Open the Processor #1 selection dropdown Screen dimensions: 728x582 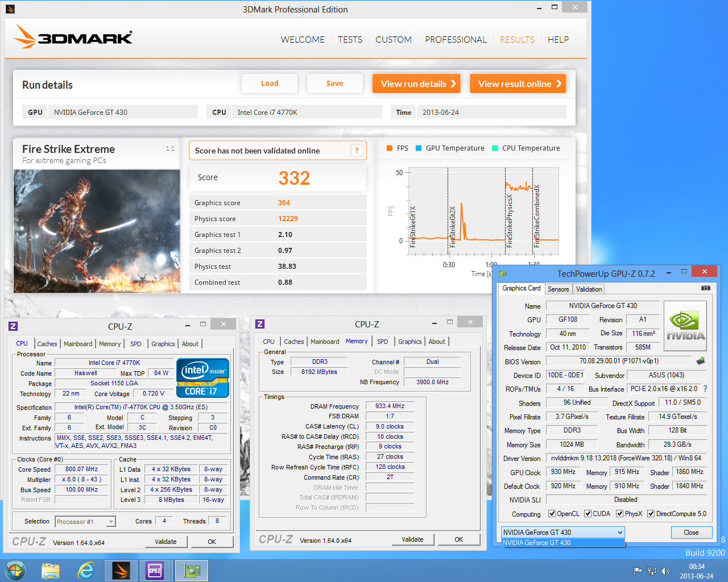[x=85, y=521]
